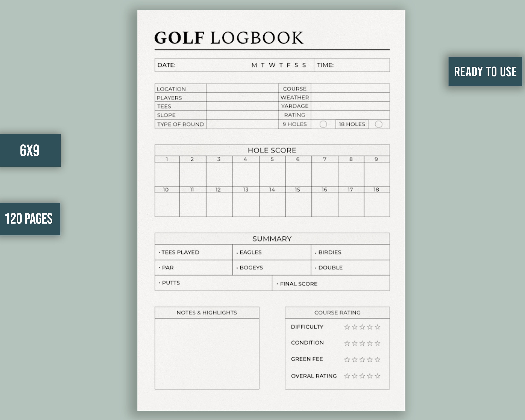Screen dimensions: 525x420
Task: Select the second star for Difficulty
Action: tap(355, 327)
